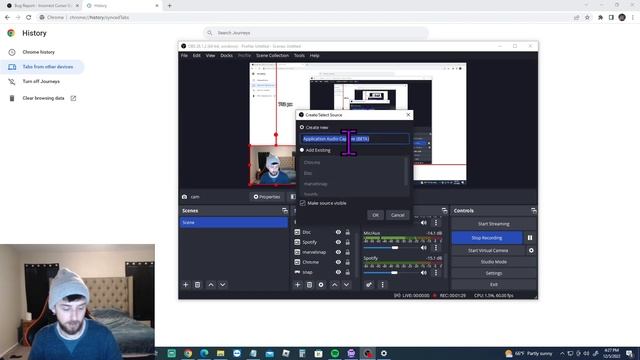Remove the selected scene with the trash icon

point(198,284)
